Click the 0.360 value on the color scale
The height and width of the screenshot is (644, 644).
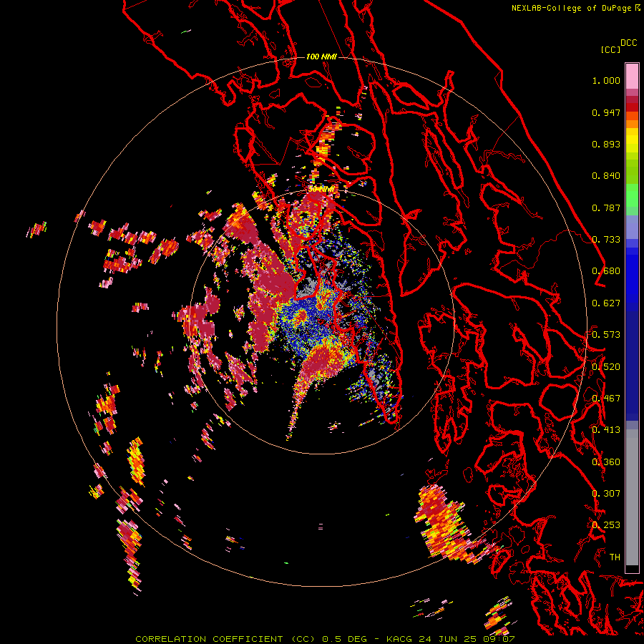[x=606, y=462]
